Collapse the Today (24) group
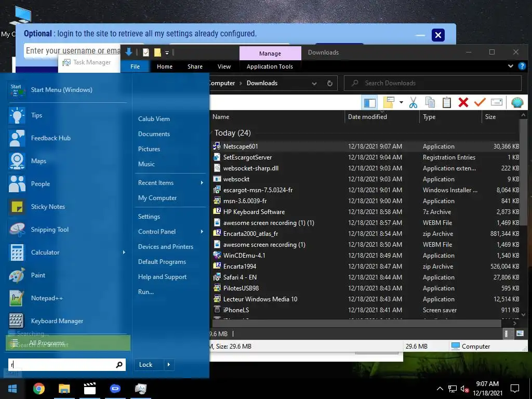 coord(212,132)
